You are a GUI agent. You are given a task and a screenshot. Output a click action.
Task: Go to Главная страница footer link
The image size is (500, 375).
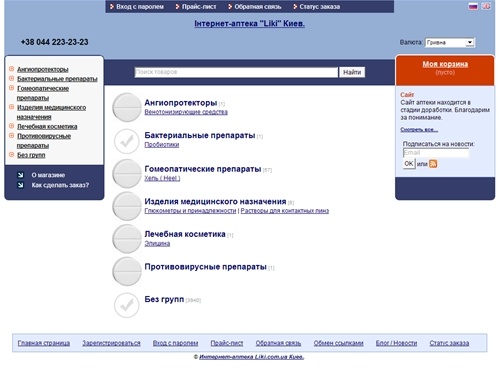[44, 343]
